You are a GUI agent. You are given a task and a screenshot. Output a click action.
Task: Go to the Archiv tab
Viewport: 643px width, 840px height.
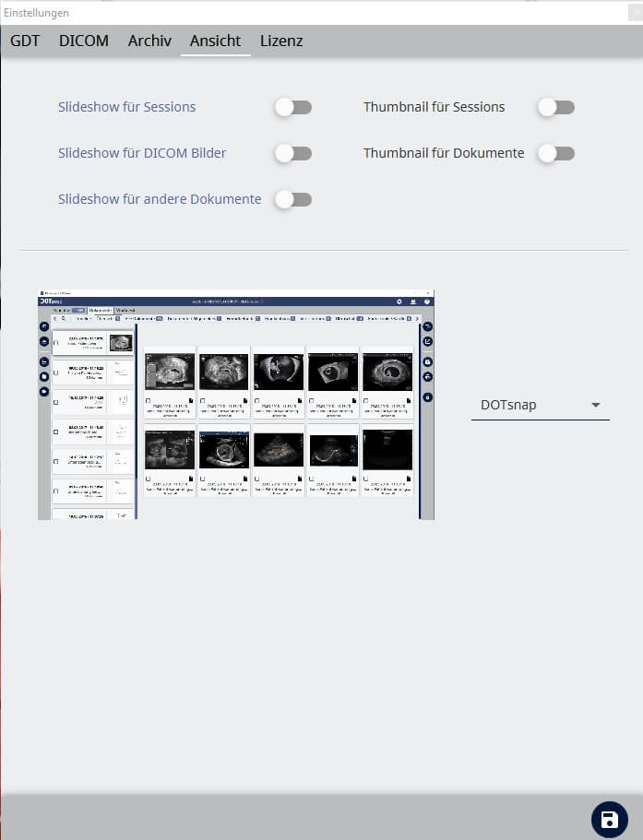pyautogui.click(x=149, y=41)
